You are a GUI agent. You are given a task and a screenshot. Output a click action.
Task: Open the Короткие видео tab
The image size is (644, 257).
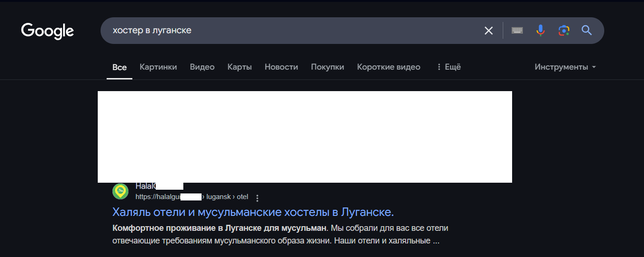389,67
